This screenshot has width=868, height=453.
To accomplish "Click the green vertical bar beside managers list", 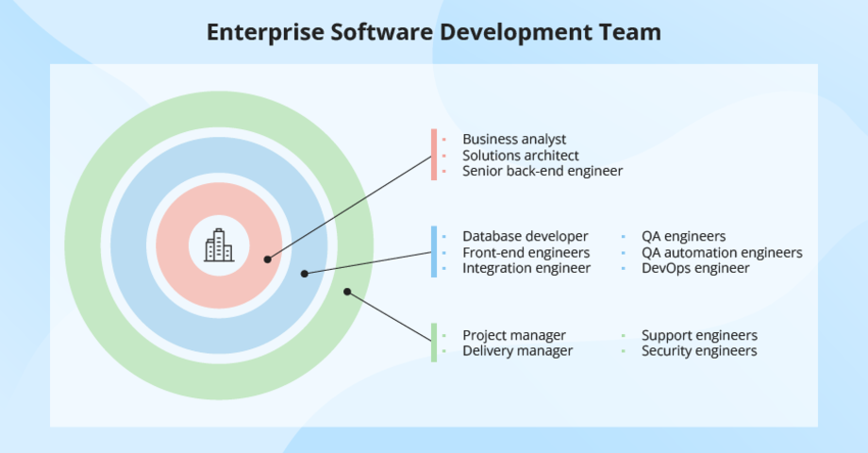I will click(434, 343).
